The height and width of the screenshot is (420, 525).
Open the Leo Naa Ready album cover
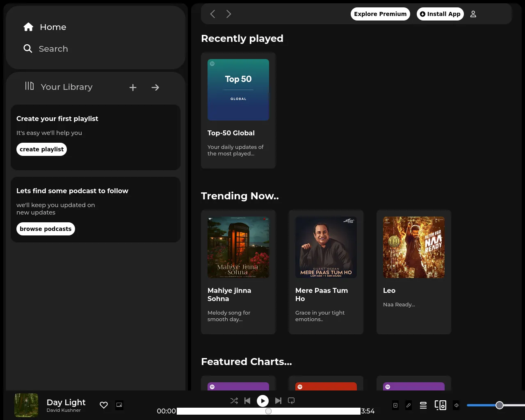[x=414, y=247]
